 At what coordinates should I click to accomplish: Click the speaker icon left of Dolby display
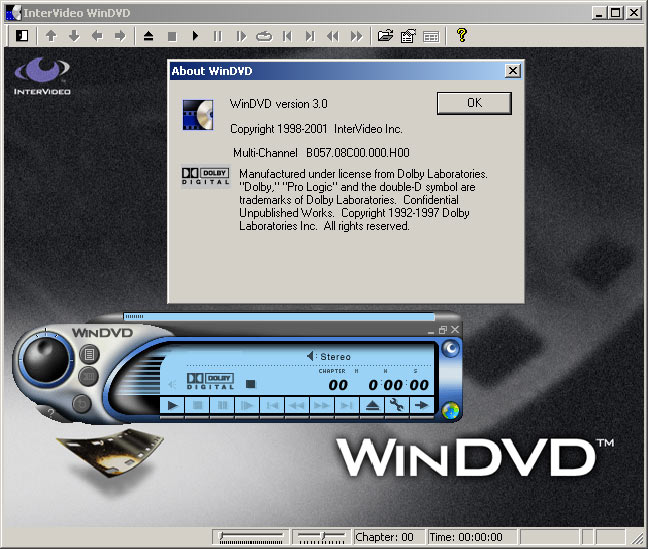pos(172,384)
